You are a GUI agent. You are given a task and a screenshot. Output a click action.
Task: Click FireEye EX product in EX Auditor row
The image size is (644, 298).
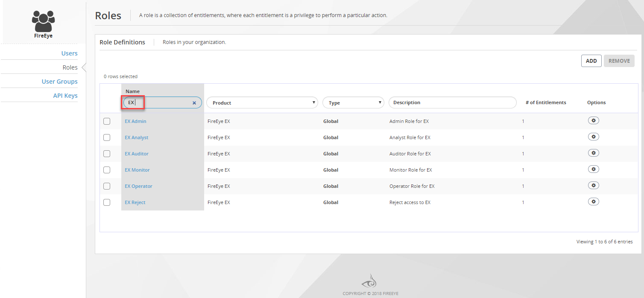pos(219,154)
